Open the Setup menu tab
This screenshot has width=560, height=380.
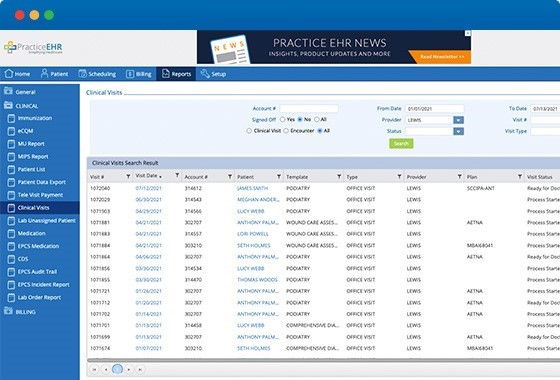pos(213,74)
